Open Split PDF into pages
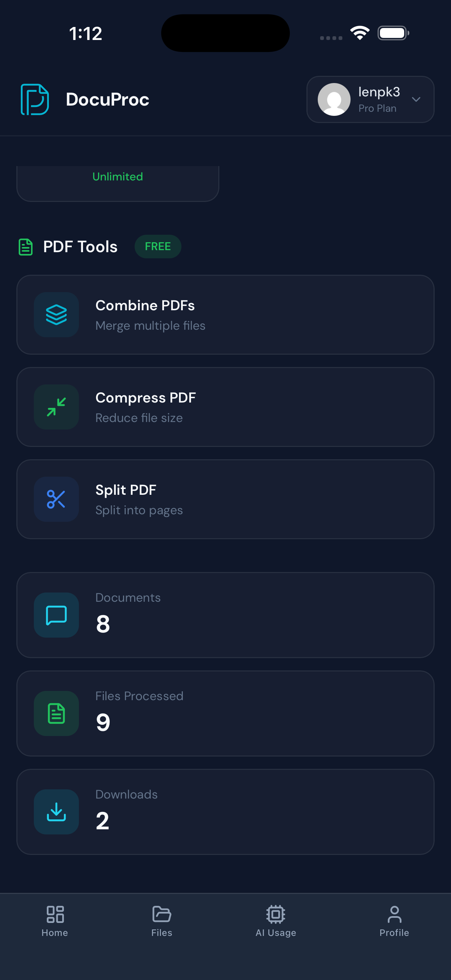 click(x=225, y=499)
